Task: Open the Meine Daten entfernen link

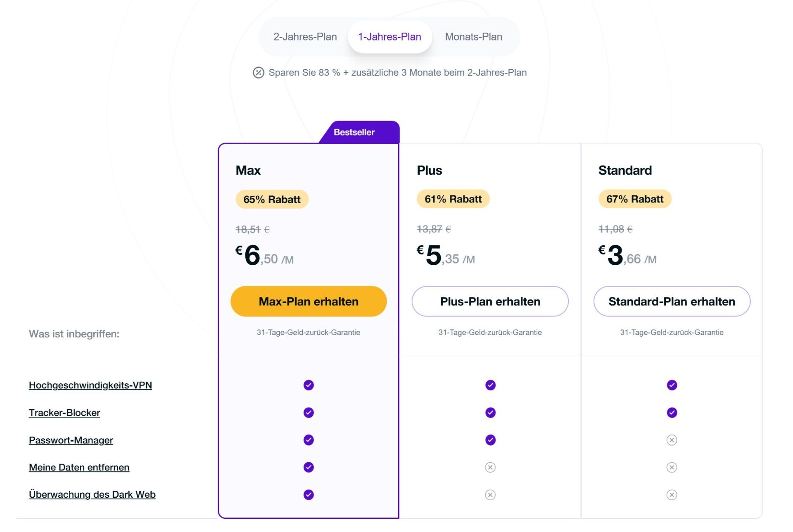Action: [79, 468]
